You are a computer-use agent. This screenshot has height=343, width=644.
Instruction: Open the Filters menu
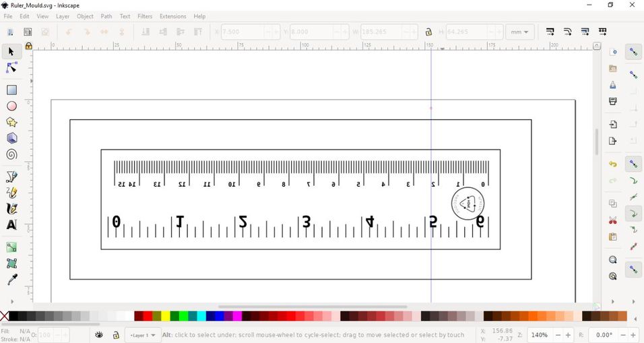click(145, 16)
